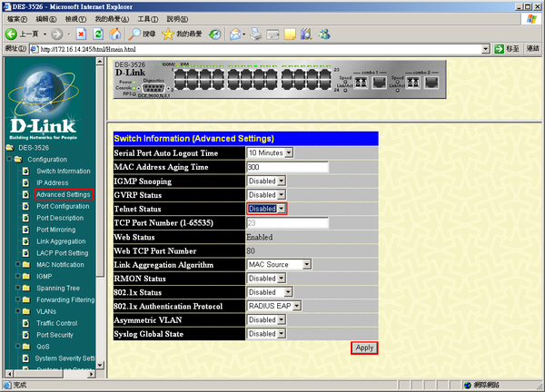This screenshot has width=545, height=392.
Task: Open the Syslog Global State dropdown
Action: [x=282, y=334]
